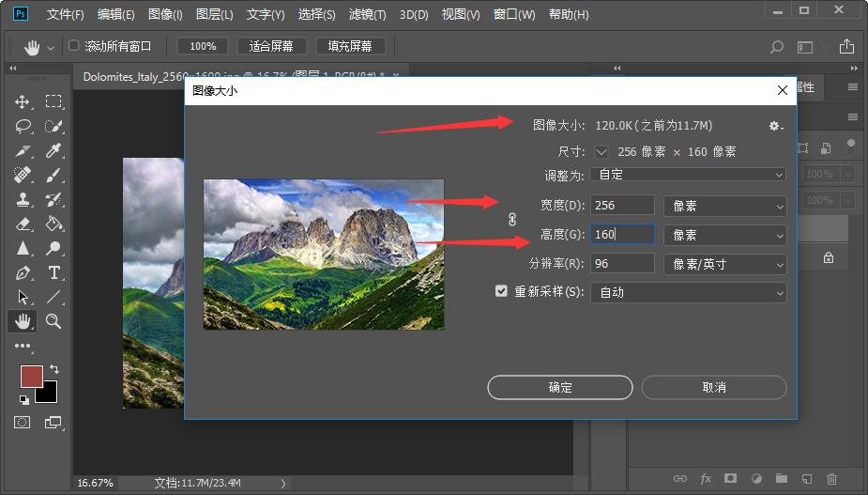The width and height of the screenshot is (868, 495).
Task: Open the extra tools three-dots menu
Action: pos(23,346)
